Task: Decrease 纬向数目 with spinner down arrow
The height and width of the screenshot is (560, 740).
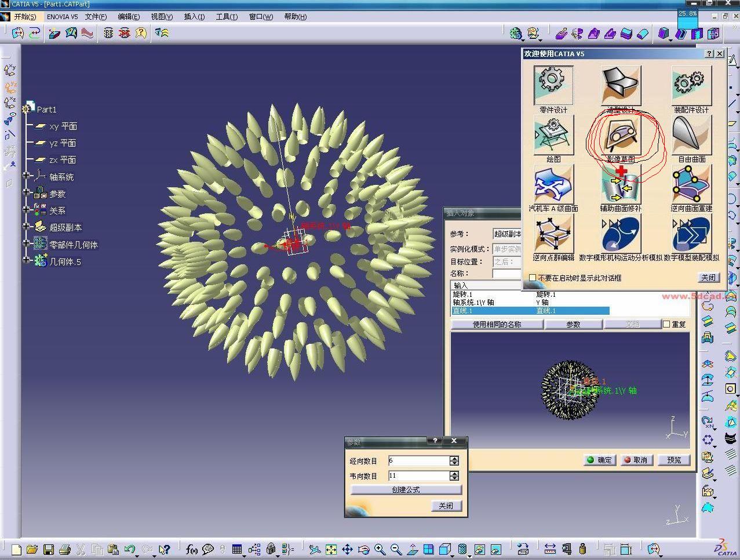Action: (454, 478)
